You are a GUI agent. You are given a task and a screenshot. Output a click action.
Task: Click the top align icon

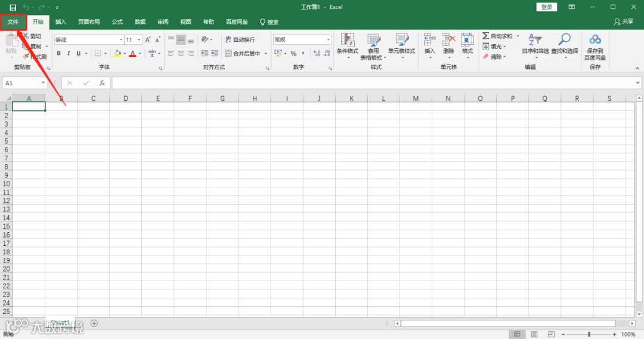pos(171,40)
